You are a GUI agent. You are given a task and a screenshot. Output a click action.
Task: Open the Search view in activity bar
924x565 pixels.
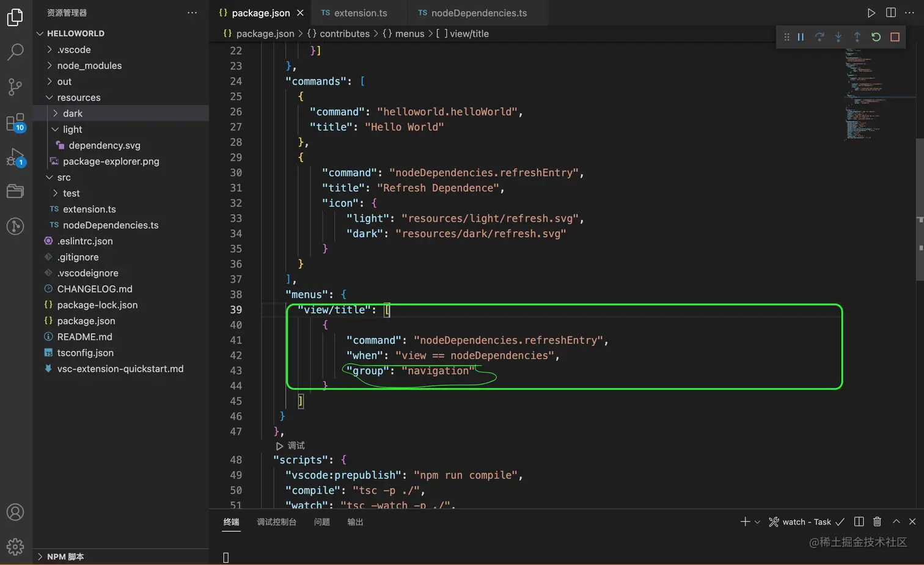coord(15,52)
